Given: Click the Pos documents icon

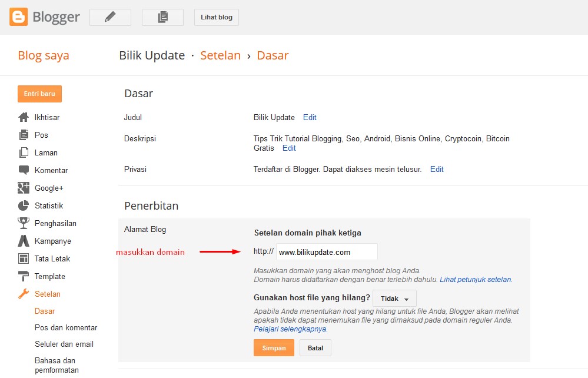Looking at the screenshot, I should pyautogui.click(x=24, y=135).
